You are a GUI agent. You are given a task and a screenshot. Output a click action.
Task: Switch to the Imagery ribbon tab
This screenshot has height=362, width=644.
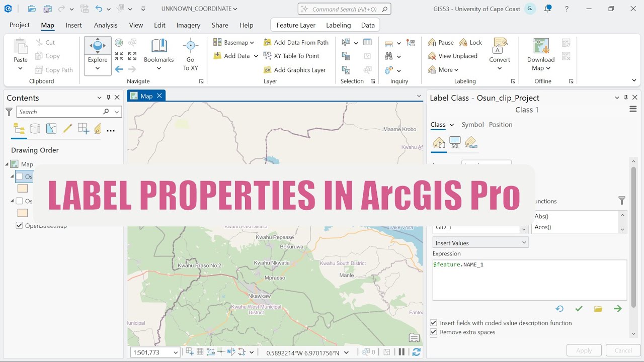188,25
